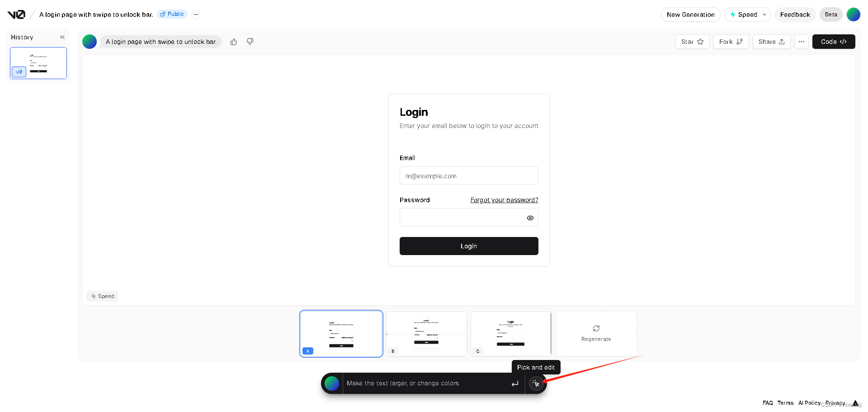The height and width of the screenshot is (412, 868).
Task: Open more options next to Share
Action: coord(802,42)
